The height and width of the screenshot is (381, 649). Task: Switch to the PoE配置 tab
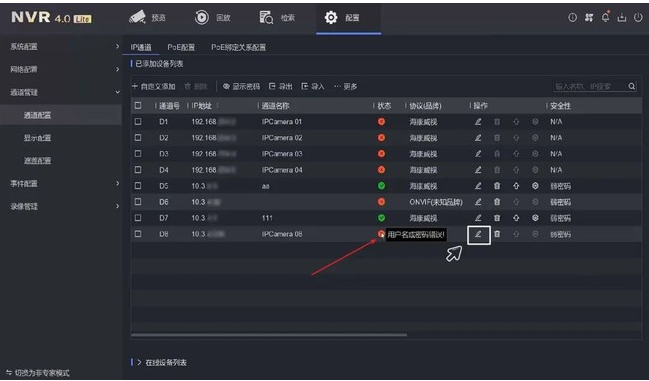(x=181, y=47)
